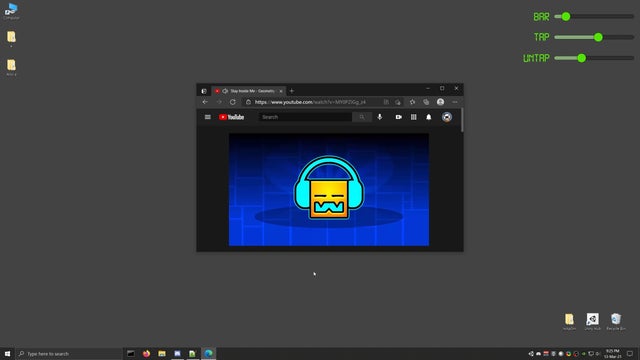This screenshot has height=360, width=640.
Task: Click the browser forward arrow
Action: (x=219, y=102)
